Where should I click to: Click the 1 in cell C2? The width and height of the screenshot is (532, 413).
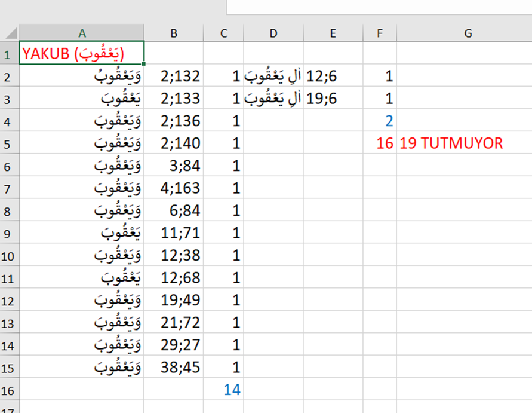point(223,76)
